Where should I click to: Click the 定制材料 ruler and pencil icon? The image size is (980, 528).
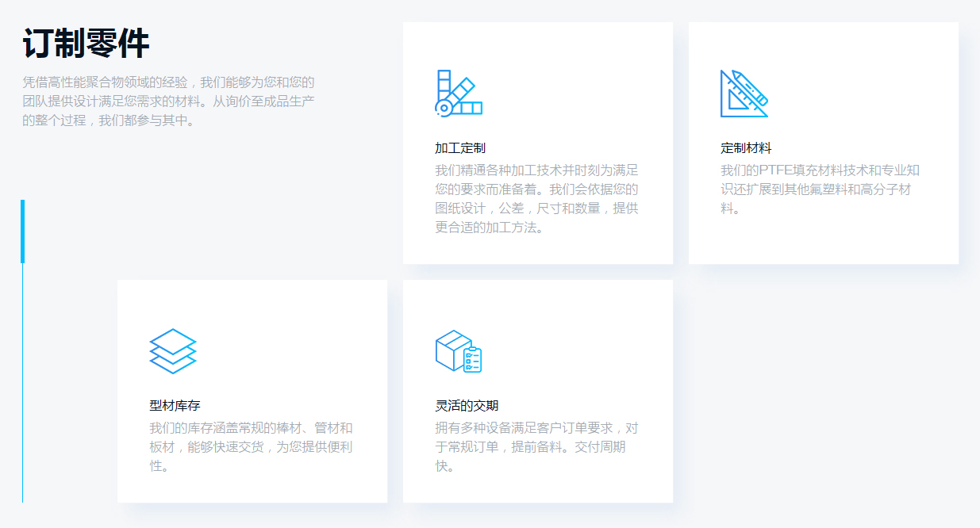[x=744, y=94]
